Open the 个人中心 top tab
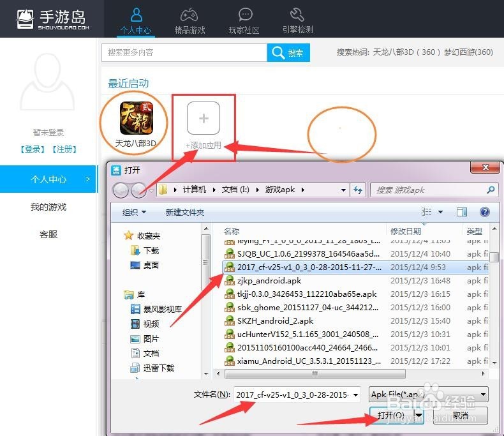The height and width of the screenshot is (436, 504). click(x=136, y=22)
